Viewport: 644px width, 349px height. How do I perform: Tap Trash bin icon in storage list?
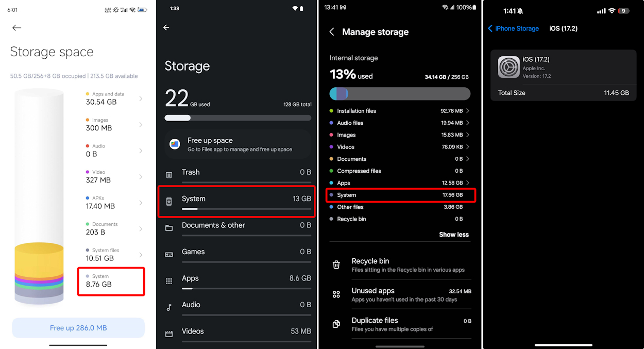[x=169, y=175]
